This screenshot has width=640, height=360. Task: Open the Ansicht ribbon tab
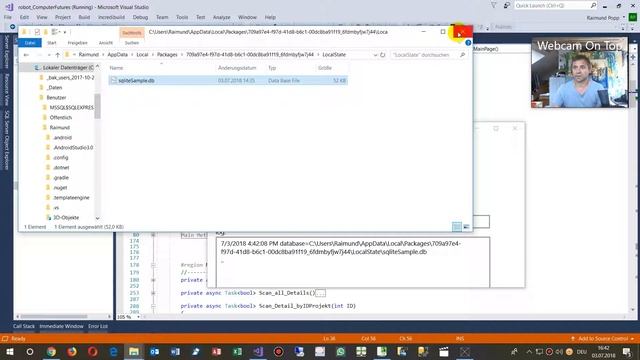[x=106, y=43]
